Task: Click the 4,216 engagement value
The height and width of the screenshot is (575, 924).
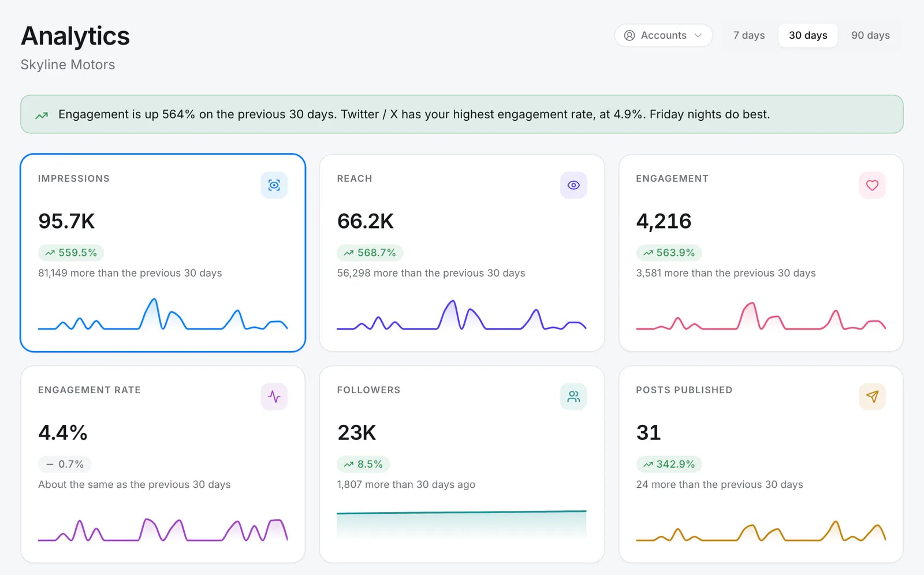Action: (664, 221)
